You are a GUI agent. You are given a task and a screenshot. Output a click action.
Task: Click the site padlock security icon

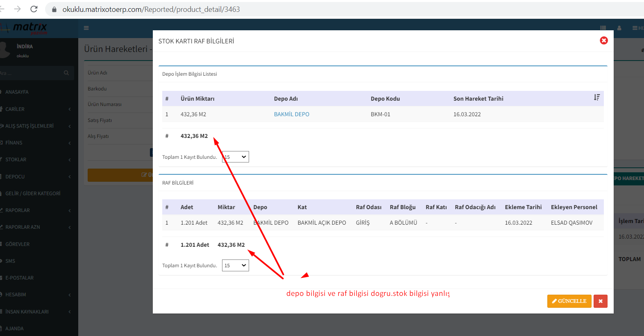point(54,9)
